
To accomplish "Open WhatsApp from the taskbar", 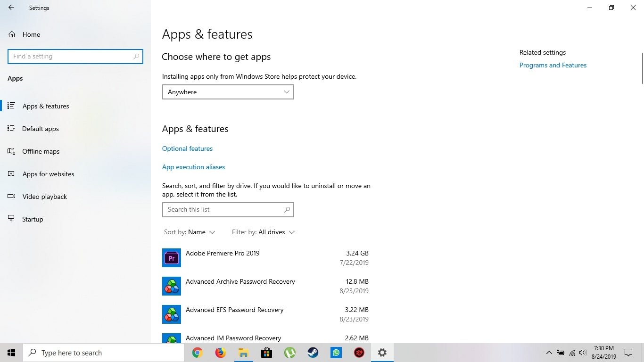I will [x=336, y=353].
